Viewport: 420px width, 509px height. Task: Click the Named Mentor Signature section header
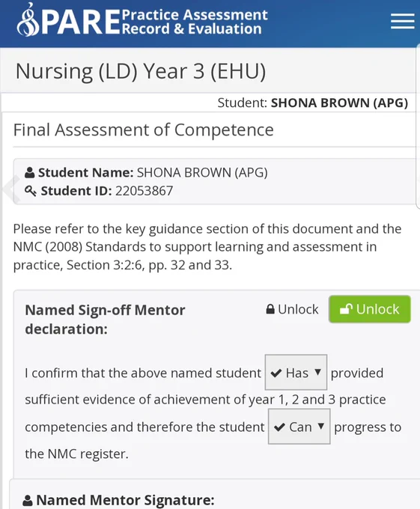tap(119, 500)
